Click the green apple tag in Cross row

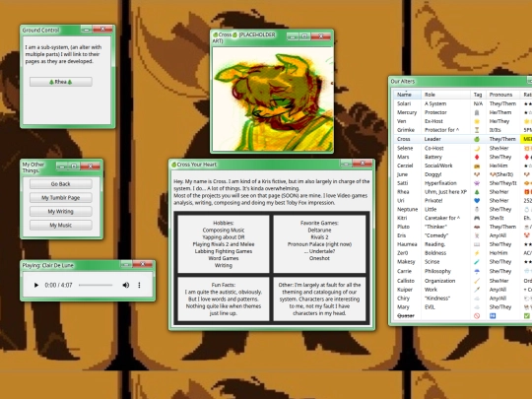pyautogui.click(x=477, y=139)
